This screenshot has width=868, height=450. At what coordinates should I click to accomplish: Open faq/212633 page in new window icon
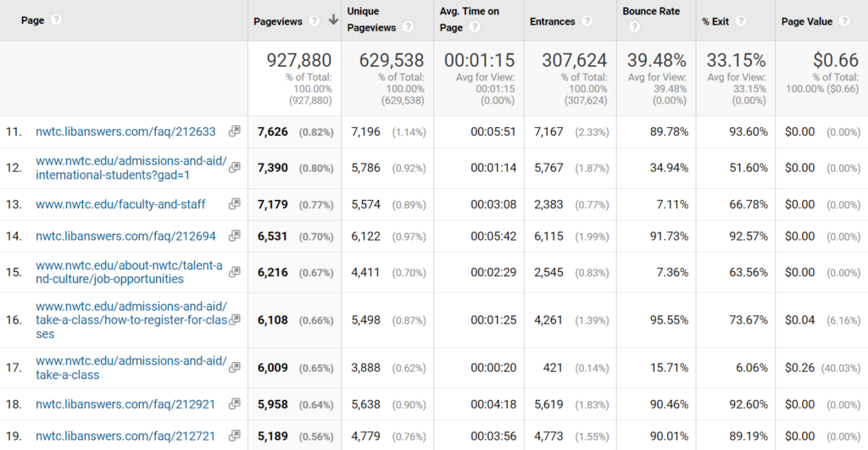point(235,131)
